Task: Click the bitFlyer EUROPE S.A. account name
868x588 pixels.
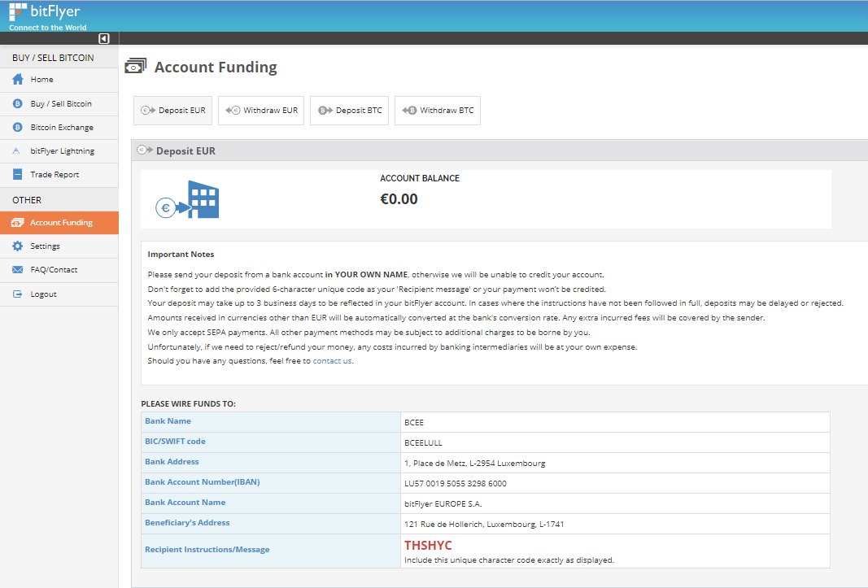Action: [x=443, y=504]
